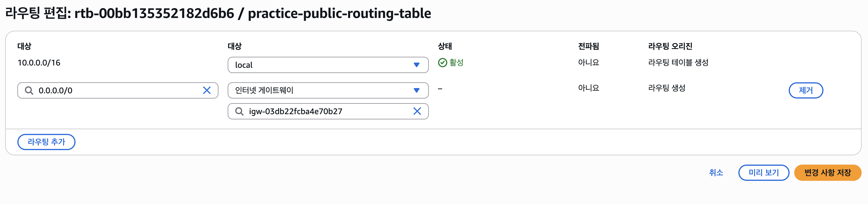This screenshot has width=868, height=204.
Task: Click the practice-public-routing-table page heading
Action: (339, 14)
